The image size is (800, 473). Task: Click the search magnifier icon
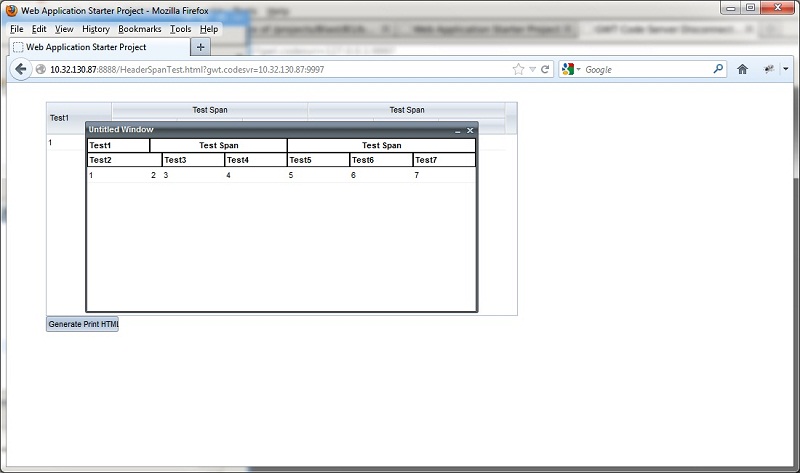coord(718,70)
